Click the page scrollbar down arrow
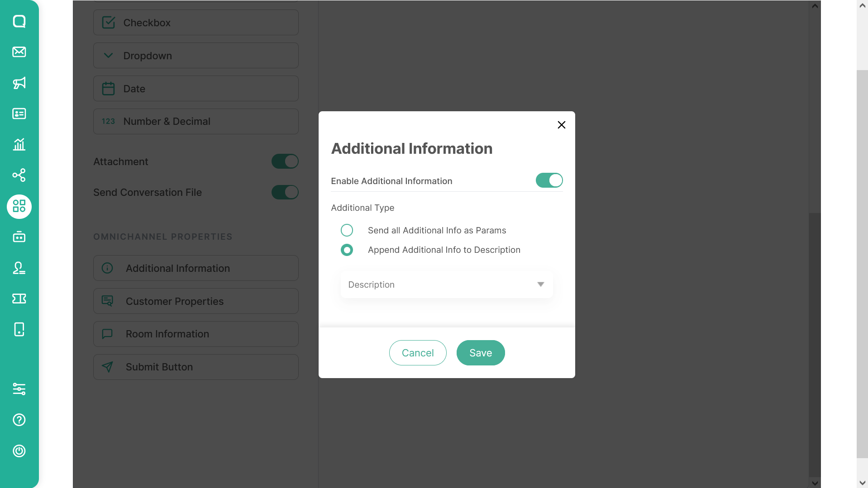The image size is (868, 488). point(862,483)
